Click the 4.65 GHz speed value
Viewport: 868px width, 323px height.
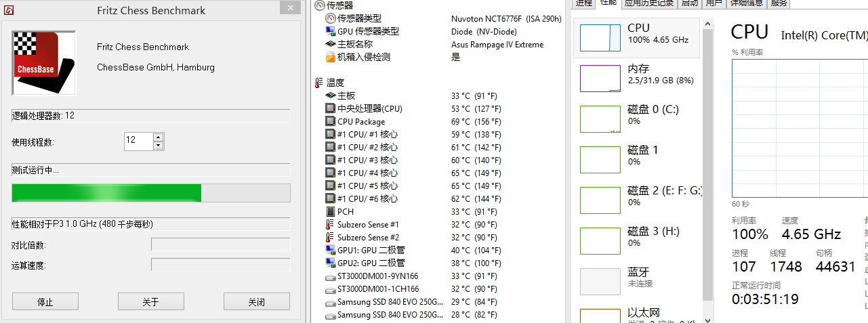tap(811, 234)
